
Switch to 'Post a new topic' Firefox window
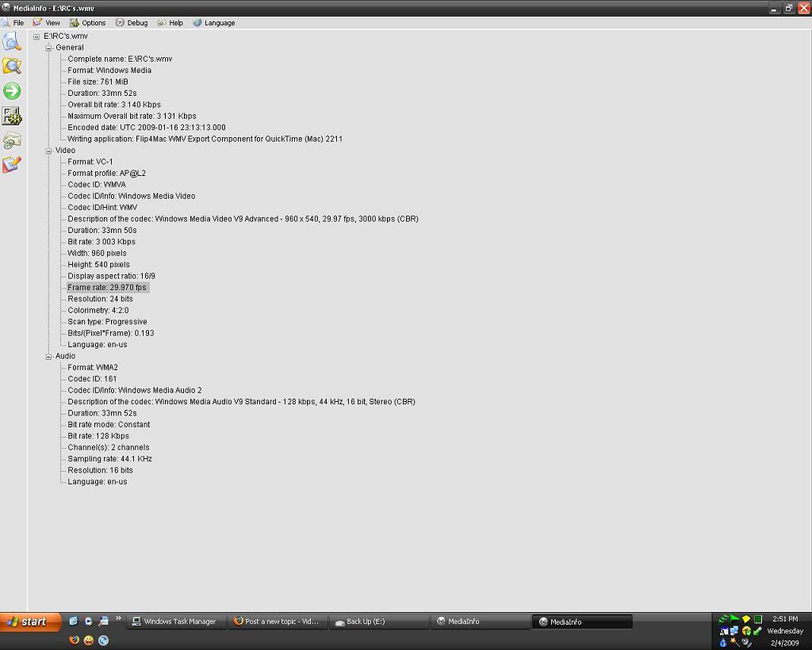pyautogui.click(x=278, y=621)
